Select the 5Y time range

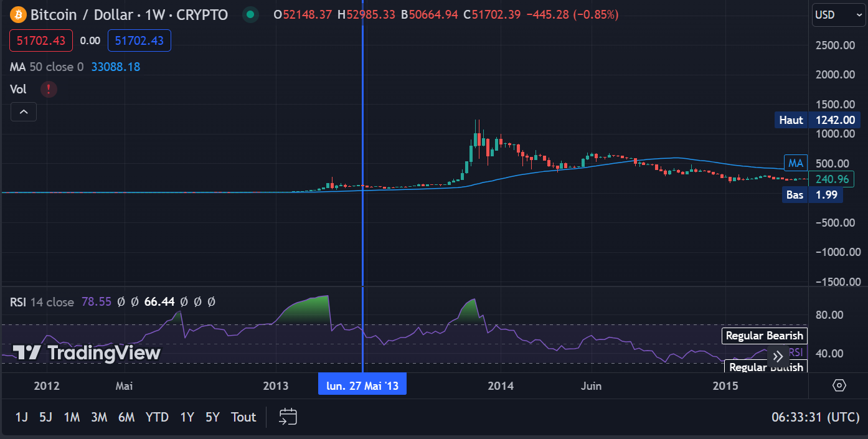tap(212, 417)
